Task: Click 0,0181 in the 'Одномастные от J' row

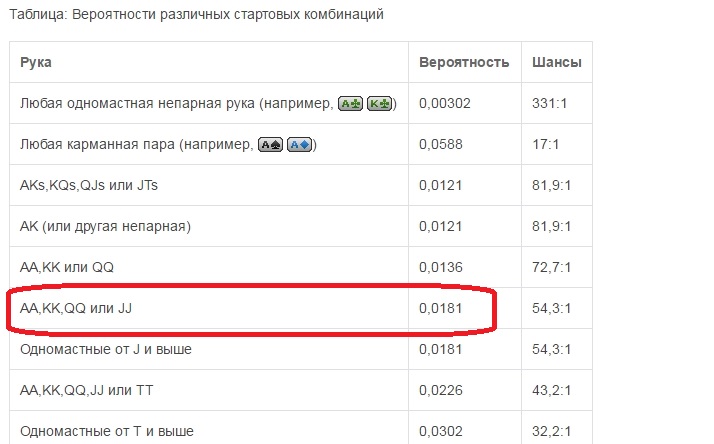Action: coord(440,349)
